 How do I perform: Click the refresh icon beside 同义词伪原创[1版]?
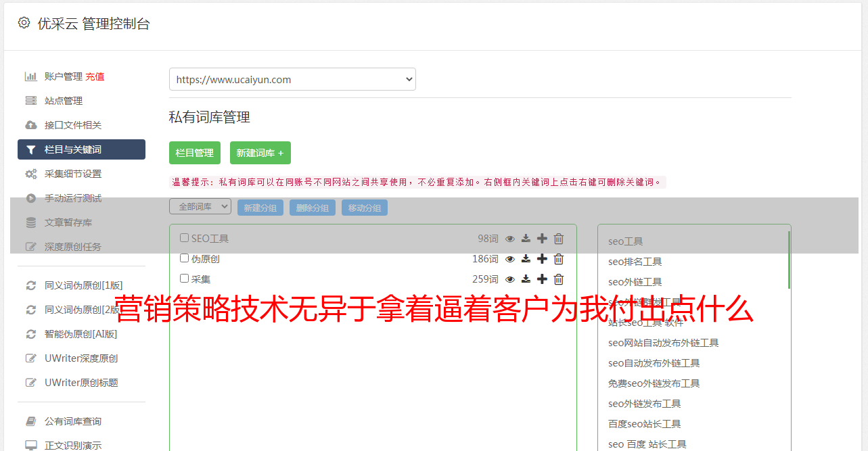tap(31, 285)
